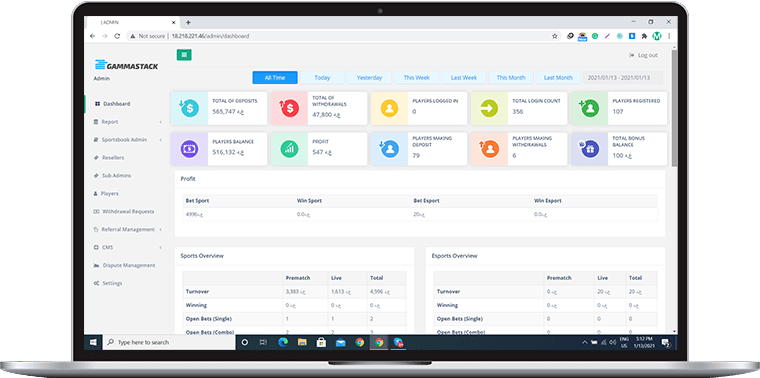This screenshot has height=378, width=760.
Task: Open the Chrome three-dot menu
Action: [x=669, y=36]
